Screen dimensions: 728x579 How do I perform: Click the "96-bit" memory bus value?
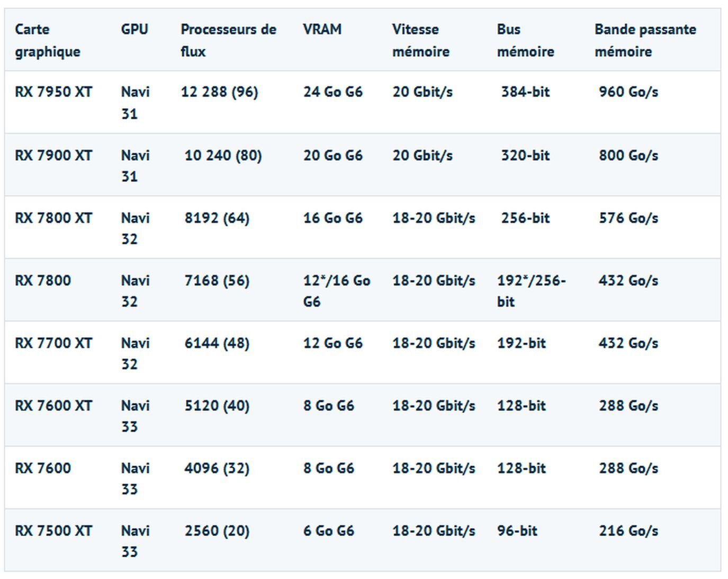click(517, 531)
